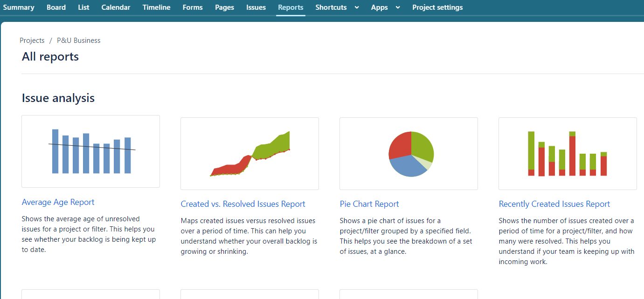Navigate to the Calendar view
The image size is (644, 299).
tap(116, 7)
